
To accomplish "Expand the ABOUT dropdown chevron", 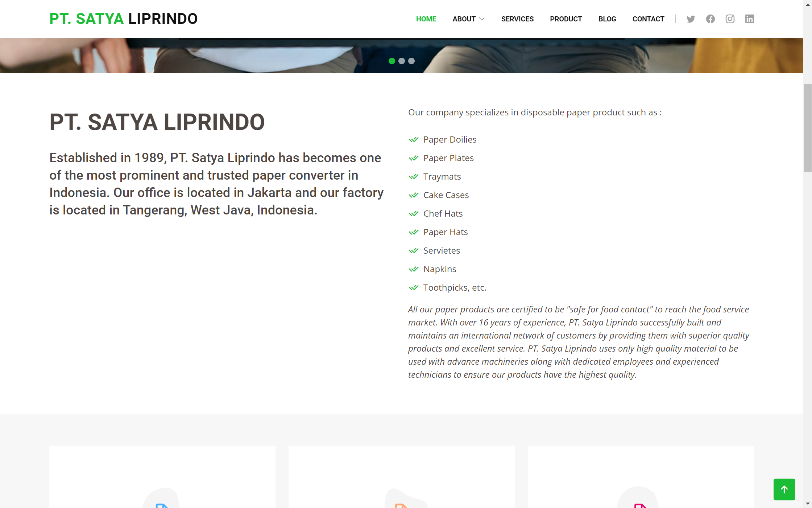I will point(482,19).
